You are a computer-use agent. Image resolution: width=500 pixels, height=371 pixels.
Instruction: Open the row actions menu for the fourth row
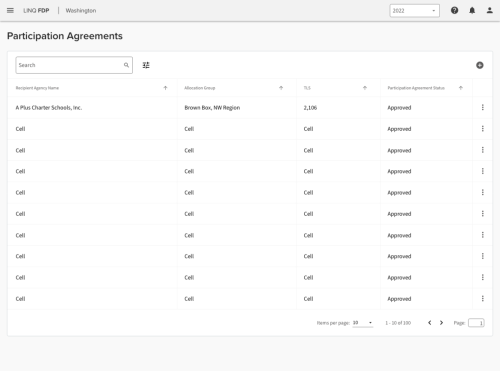pyautogui.click(x=482, y=171)
